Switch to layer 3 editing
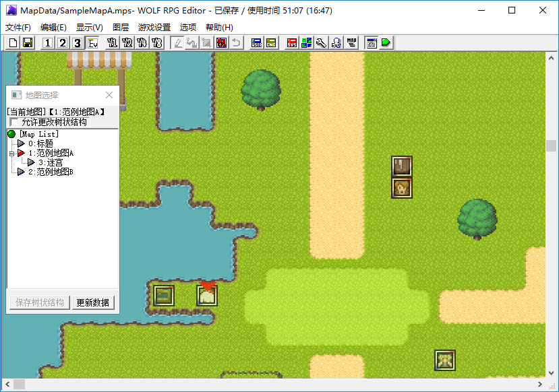Viewport: 559px width, 392px height. pos(77,43)
